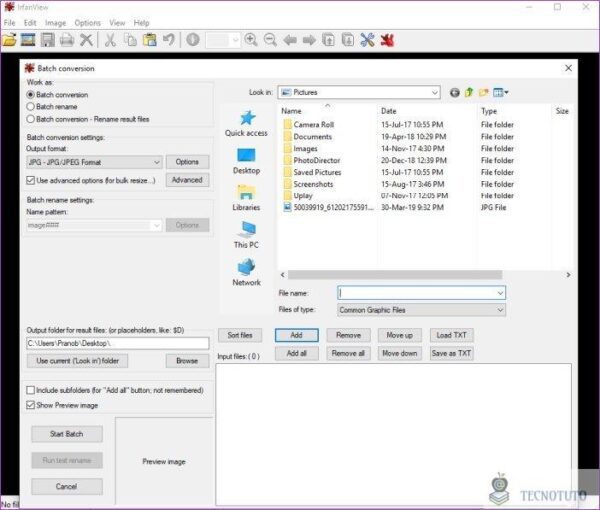
Task: Click the Print toolbar icon
Action: [67, 40]
